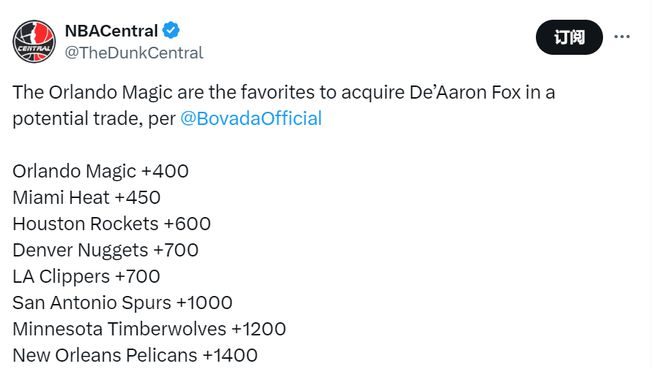
Task: Select the "Orlando Magic +400" line
Action: (x=101, y=171)
